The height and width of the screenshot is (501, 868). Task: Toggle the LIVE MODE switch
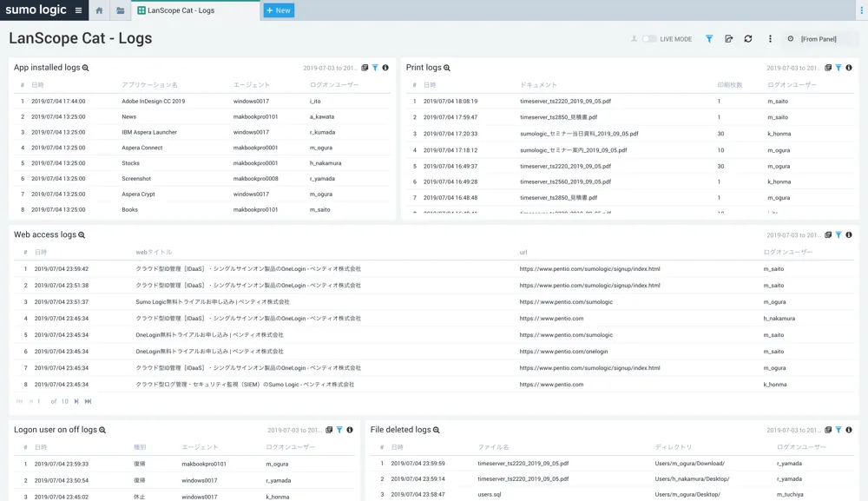tap(649, 39)
